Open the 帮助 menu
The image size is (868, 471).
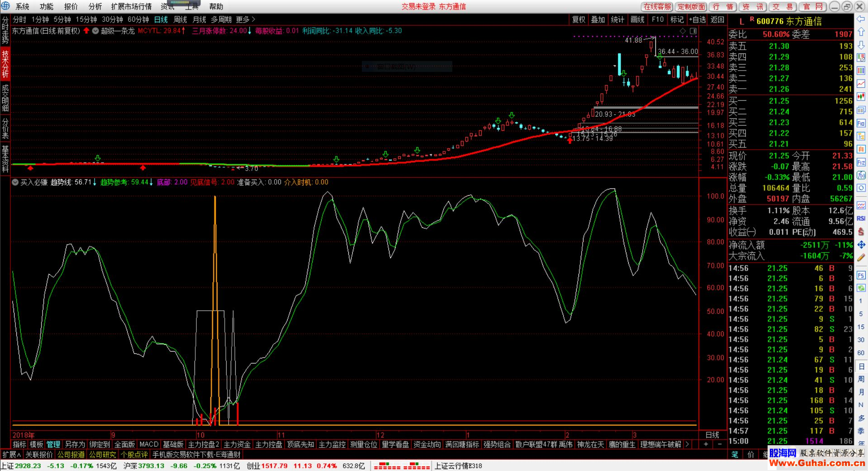click(x=216, y=6)
